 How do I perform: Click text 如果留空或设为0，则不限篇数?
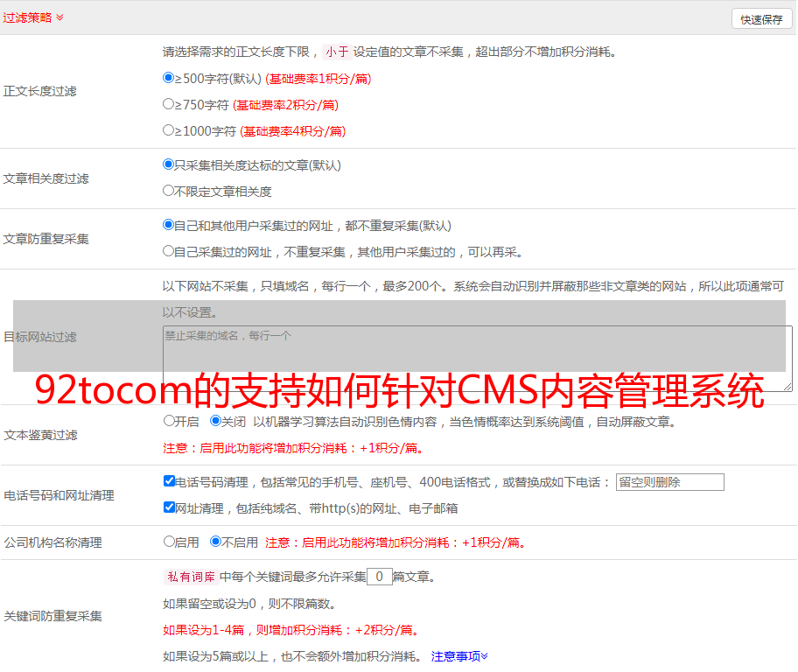coord(249,604)
